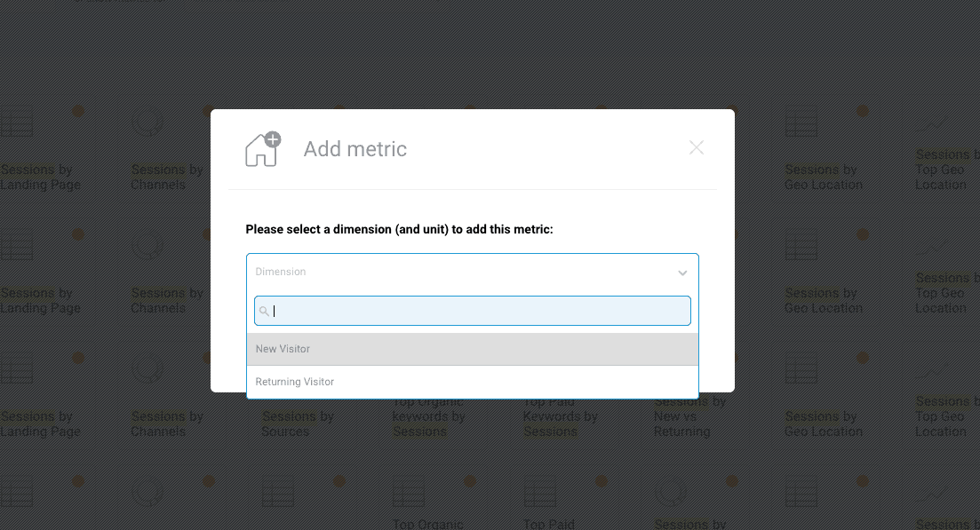Click donut icon above topmost Sessions by Channels
980x530 pixels.
tap(147, 123)
